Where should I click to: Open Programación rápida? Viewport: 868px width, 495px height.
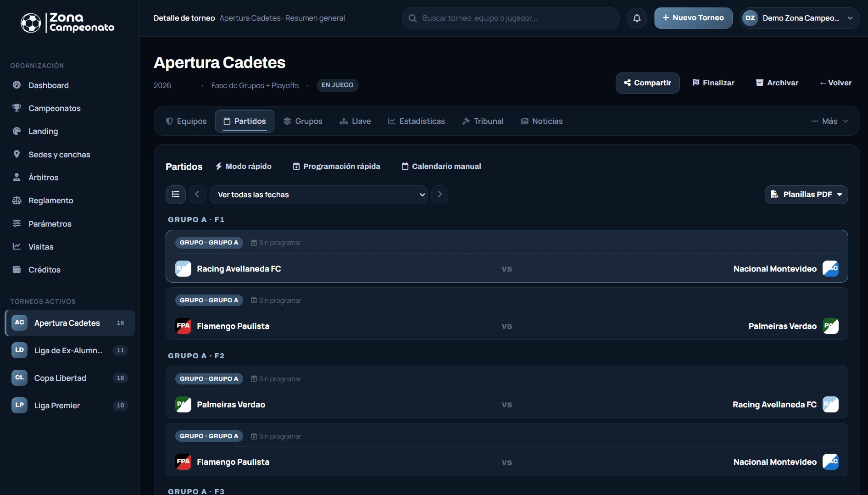click(336, 166)
